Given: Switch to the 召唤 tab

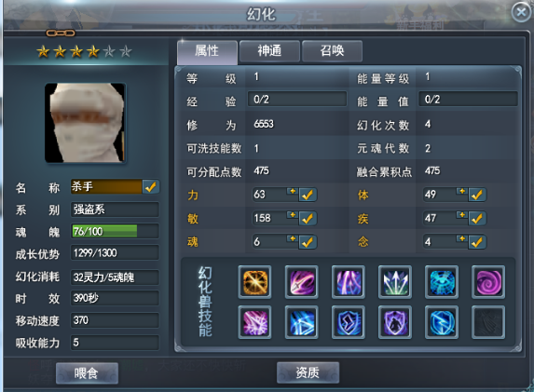Looking at the screenshot, I should click(332, 51).
